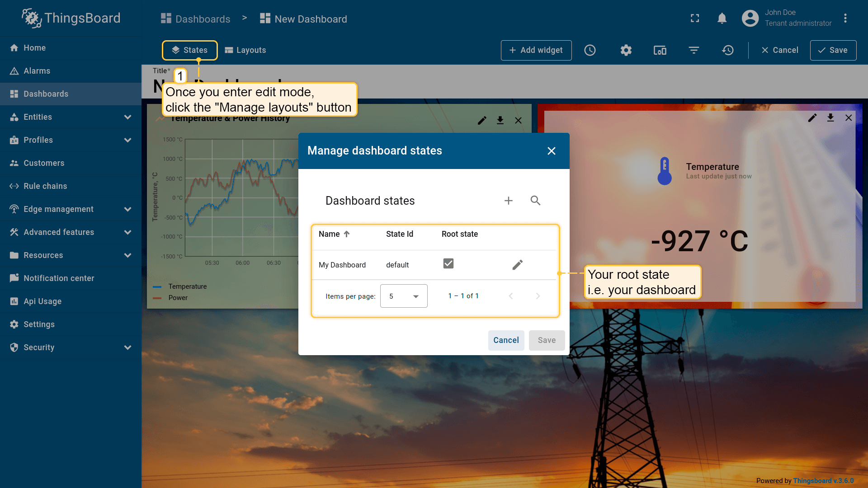Image resolution: width=868 pixels, height=488 pixels.
Task: Open Dashboards in sidebar
Action: [x=71, y=94]
